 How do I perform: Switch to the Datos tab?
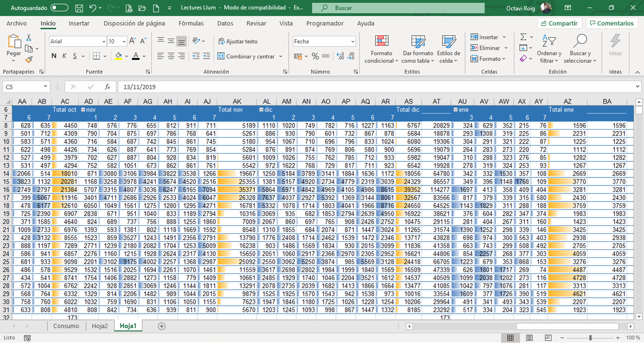[x=225, y=23]
